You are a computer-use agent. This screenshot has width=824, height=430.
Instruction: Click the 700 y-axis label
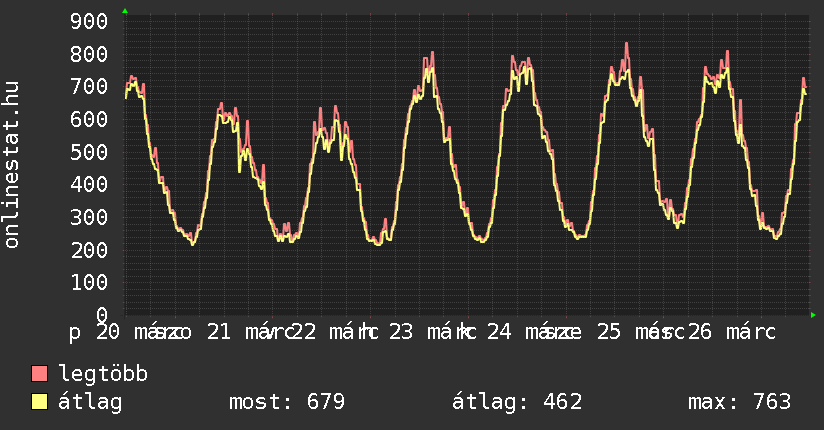[91, 86]
